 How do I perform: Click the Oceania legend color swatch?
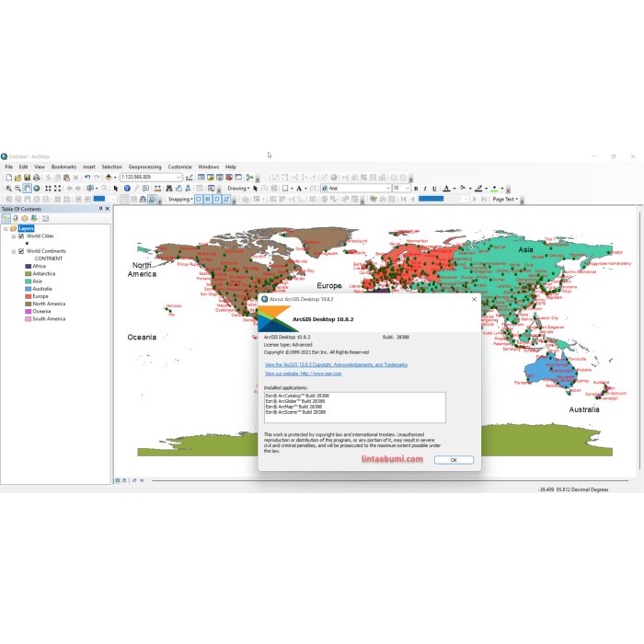click(29, 311)
